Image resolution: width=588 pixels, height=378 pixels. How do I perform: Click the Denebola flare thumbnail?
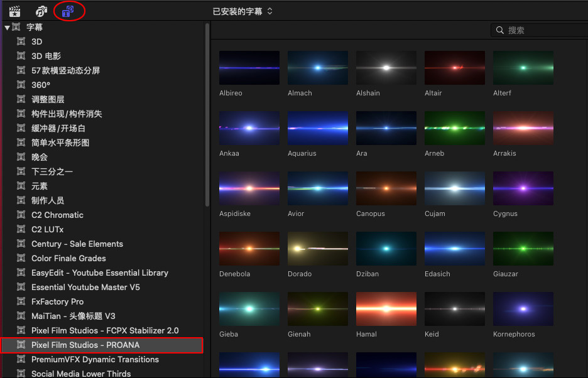pos(249,249)
